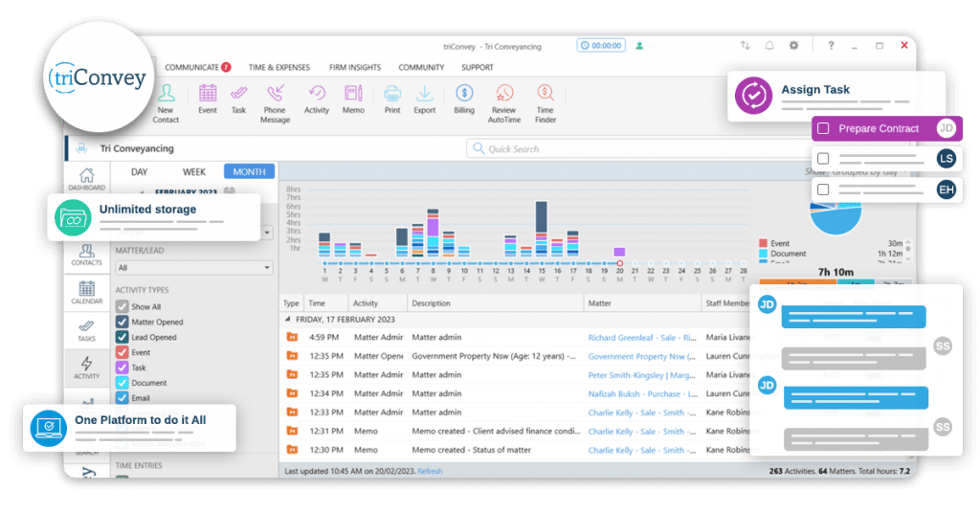980x513 pixels.
Task: Open Calendar from the left sidebar
Action: [86, 292]
